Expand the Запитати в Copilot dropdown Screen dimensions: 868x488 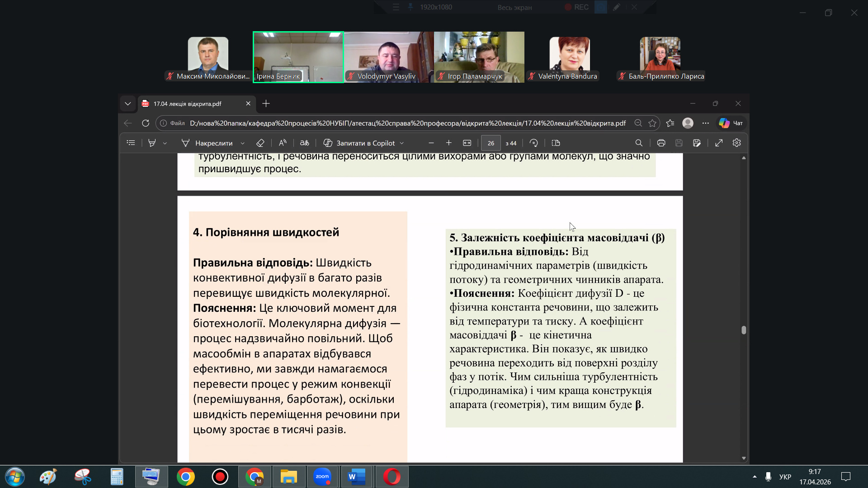[402, 143]
